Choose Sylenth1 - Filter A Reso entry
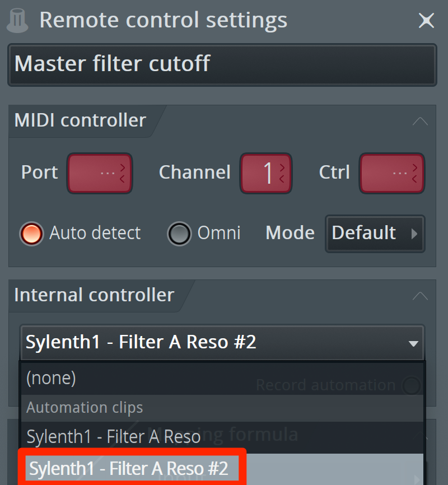This screenshot has height=485, width=448. click(x=222, y=437)
